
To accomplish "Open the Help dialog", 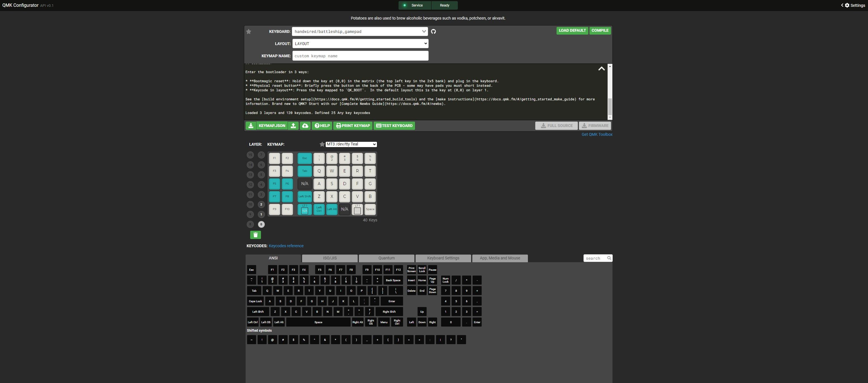I will [x=321, y=125].
